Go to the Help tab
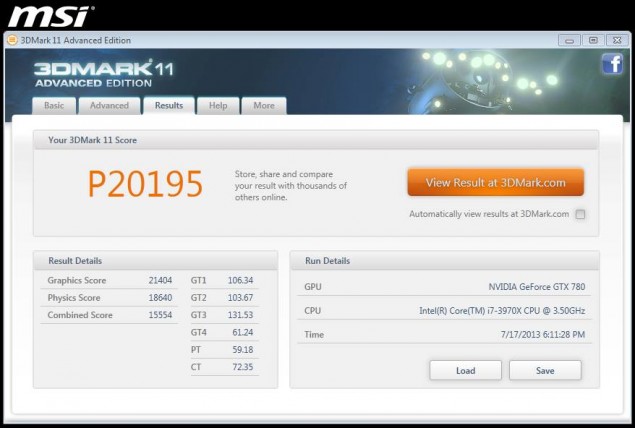Screen dimensions: 635x428 tap(218, 105)
